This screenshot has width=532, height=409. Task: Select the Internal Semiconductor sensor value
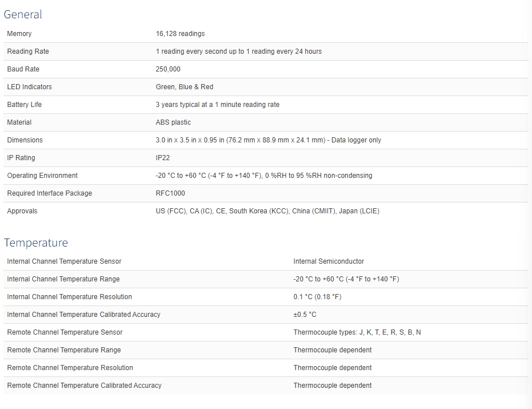[329, 261]
